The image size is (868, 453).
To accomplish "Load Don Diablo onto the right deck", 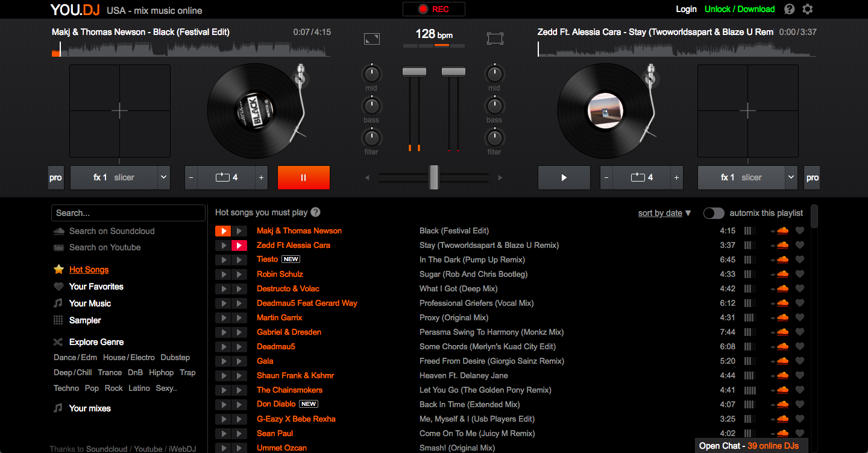I will [239, 404].
